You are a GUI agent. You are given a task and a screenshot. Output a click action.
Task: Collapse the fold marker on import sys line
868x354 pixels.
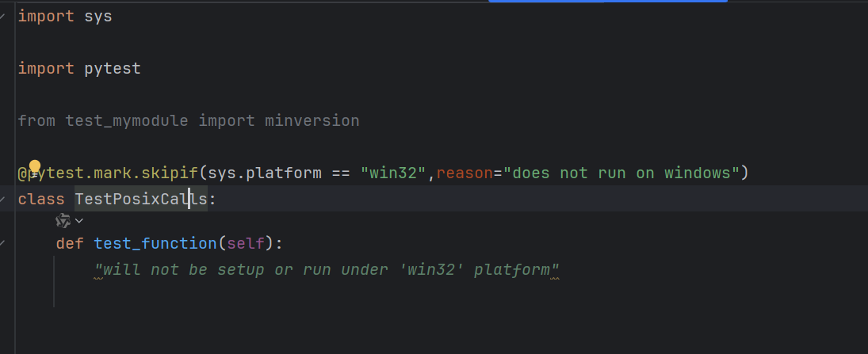click(x=3, y=17)
